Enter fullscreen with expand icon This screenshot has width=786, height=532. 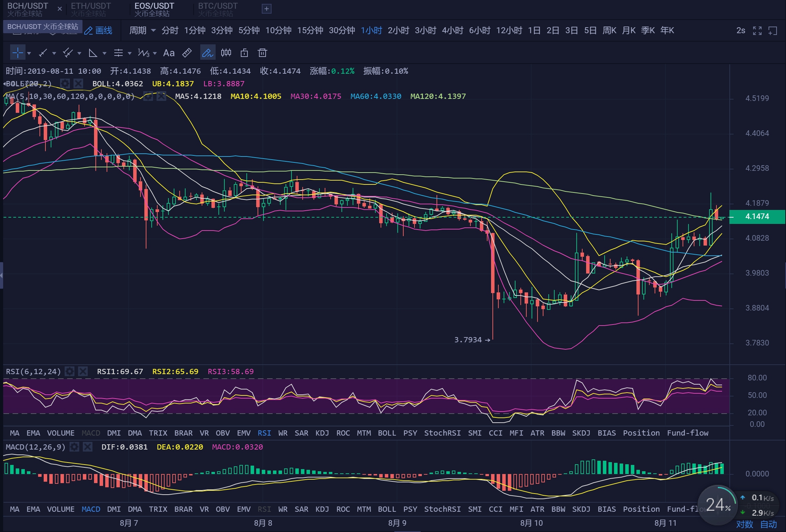[x=757, y=31]
